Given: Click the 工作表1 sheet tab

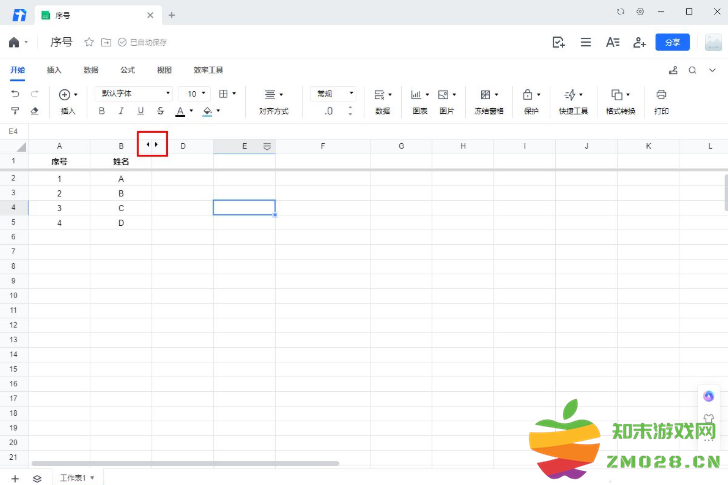Looking at the screenshot, I should 76,478.
